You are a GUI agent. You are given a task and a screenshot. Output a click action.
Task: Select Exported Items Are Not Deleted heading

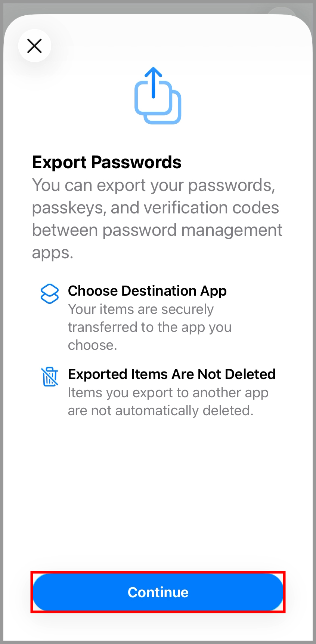[x=171, y=374]
